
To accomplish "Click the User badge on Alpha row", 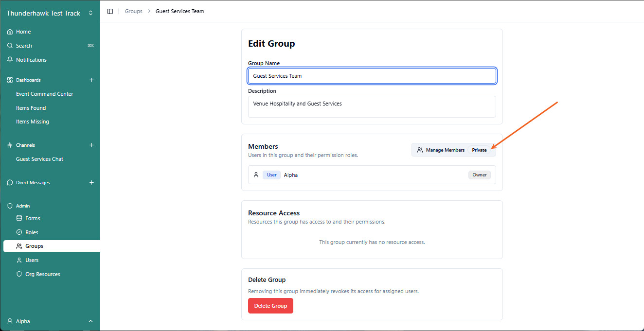I will coord(272,174).
